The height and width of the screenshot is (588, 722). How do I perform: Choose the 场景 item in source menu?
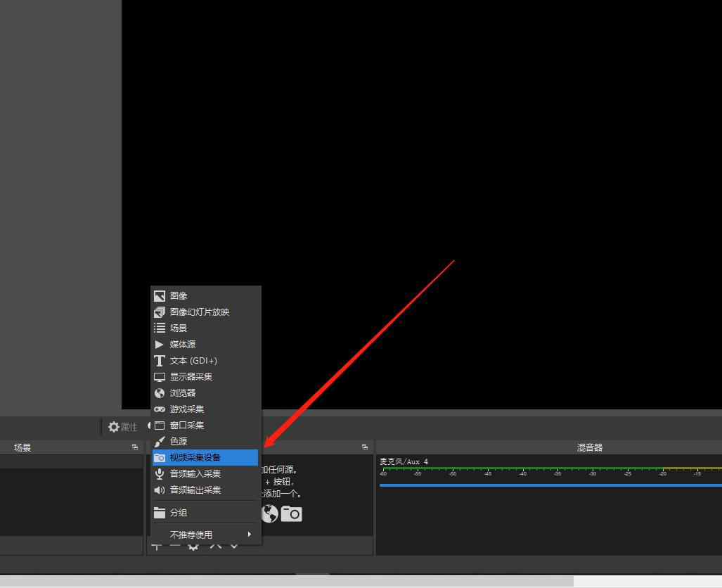pos(178,328)
